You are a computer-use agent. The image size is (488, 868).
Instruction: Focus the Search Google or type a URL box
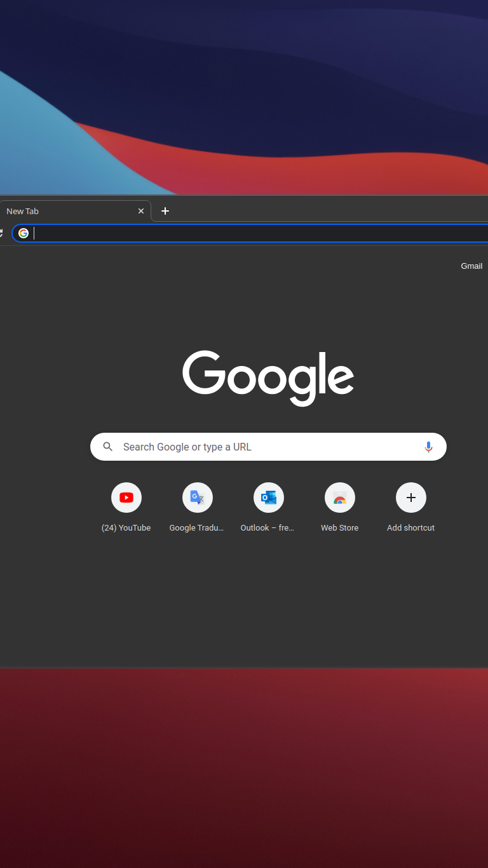pyautogui.click(x=268, y=447)
